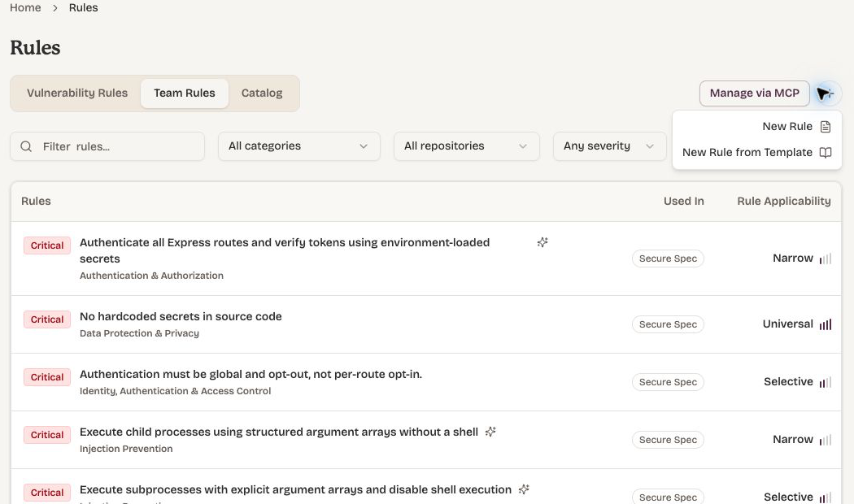This screenshot has height=504, width=854.
Task: Click the Authentication & Authorization category label
Action: 151,276
